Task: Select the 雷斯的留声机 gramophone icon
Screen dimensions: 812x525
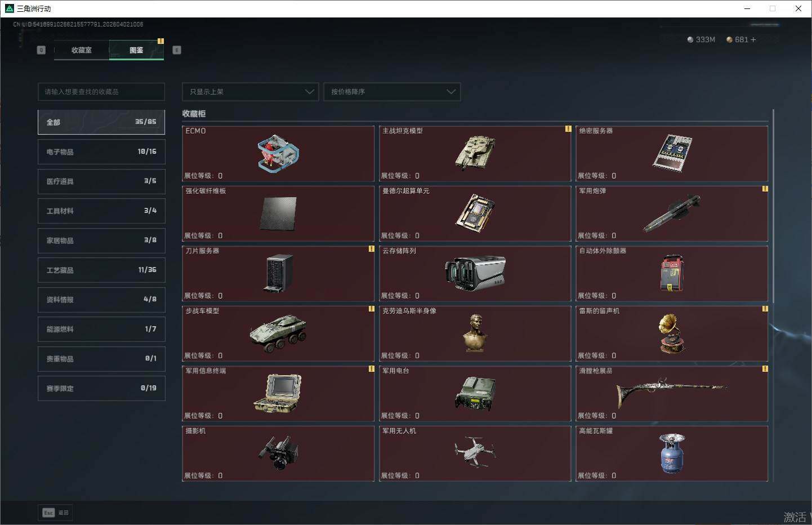Action: (672, 333)
